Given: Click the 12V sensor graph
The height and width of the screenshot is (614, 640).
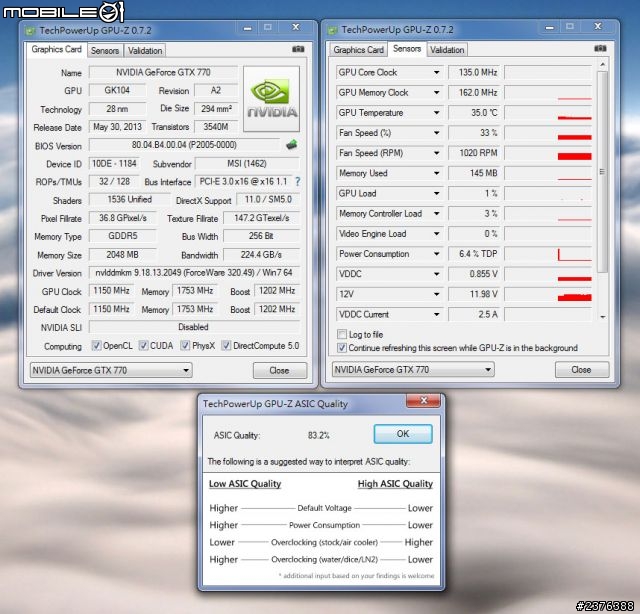Looking at the screenshot, I should (548, 294).
